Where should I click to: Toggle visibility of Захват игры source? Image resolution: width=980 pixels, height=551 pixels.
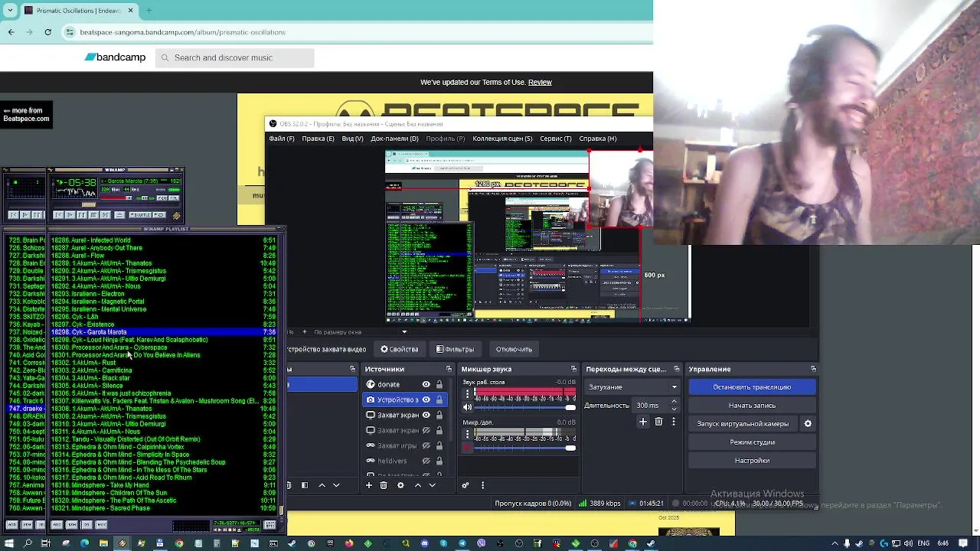coord(426,445)
